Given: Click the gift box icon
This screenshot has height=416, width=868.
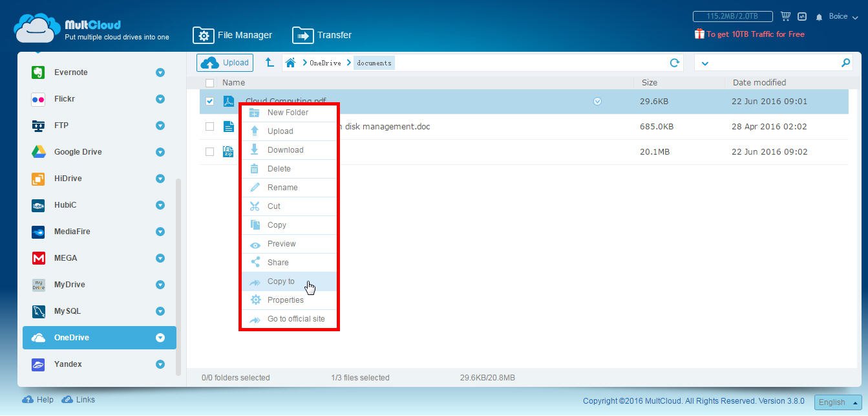Looking at the screenshot, I should coord(699,34).
